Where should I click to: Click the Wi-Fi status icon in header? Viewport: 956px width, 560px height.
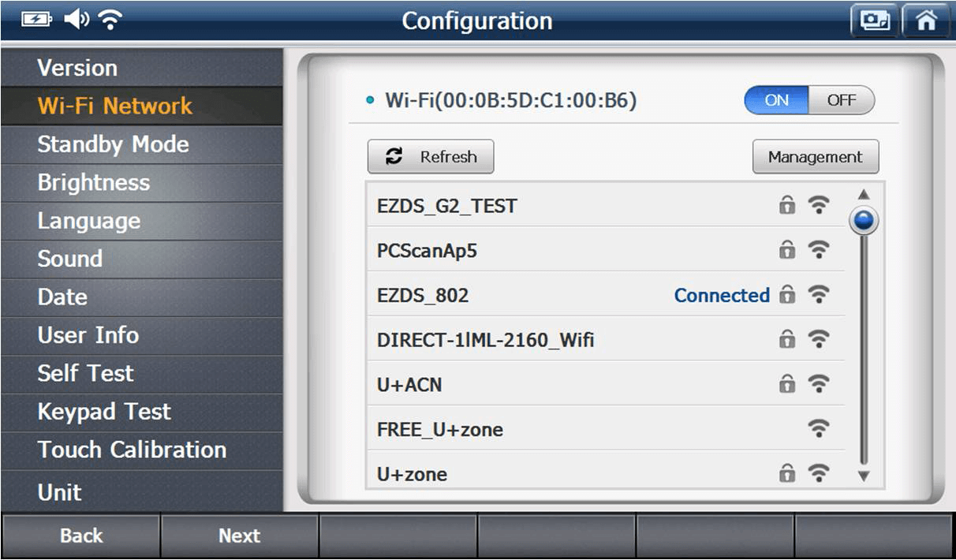click(x=110, y=19)
